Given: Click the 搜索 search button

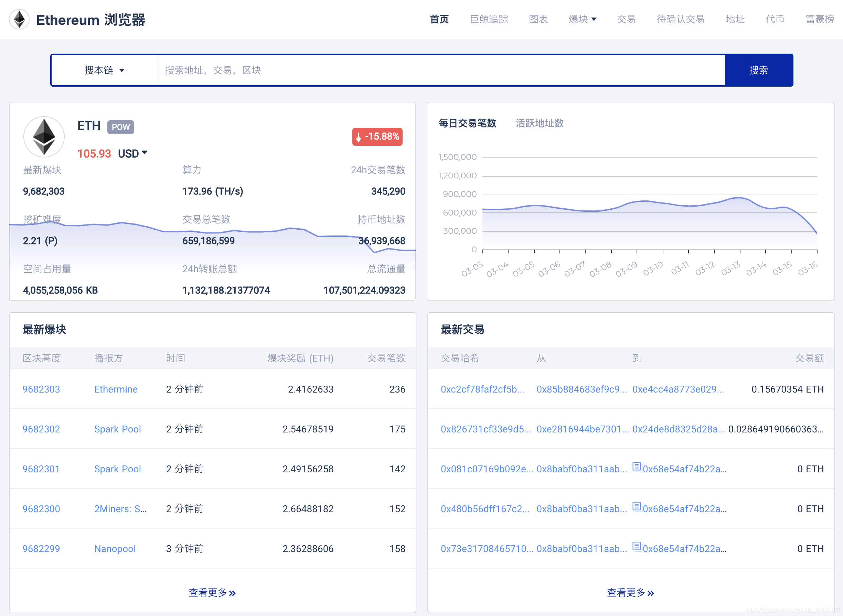Looking at the screenshot, I should tap(759, 70).
